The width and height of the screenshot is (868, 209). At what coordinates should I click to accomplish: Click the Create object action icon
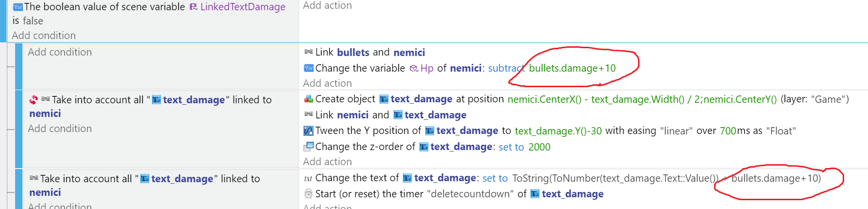308,99
